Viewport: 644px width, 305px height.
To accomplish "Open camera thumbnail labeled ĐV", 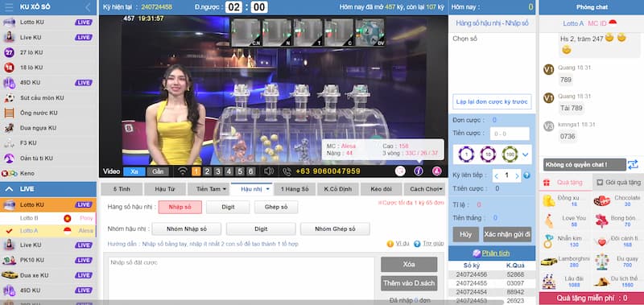I will (369, 32).
